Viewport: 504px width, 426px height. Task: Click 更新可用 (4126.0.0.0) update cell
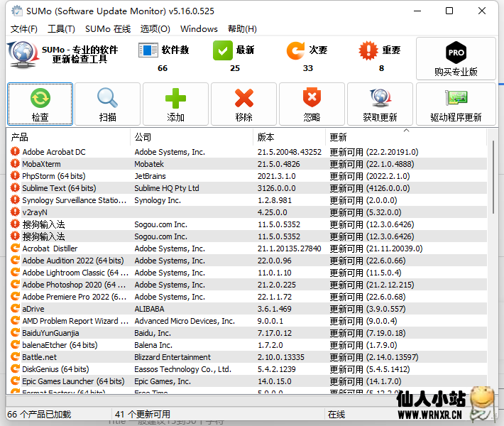coord(370,188)
